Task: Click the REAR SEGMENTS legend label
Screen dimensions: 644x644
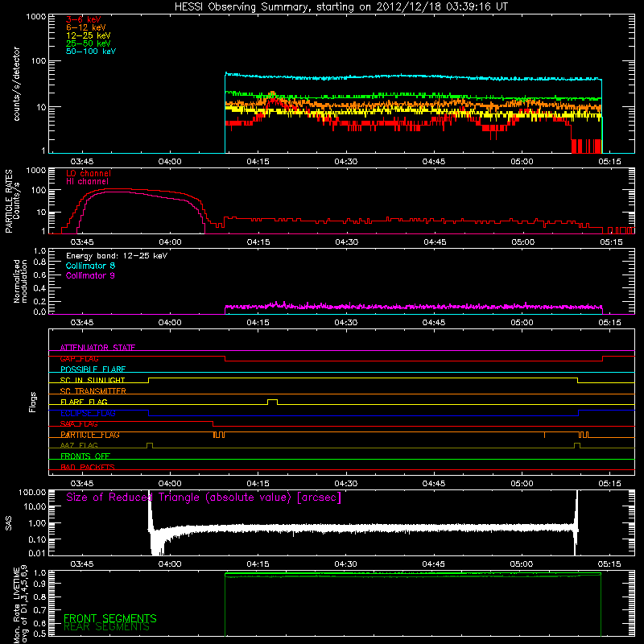Action: [x=106, y=627]
